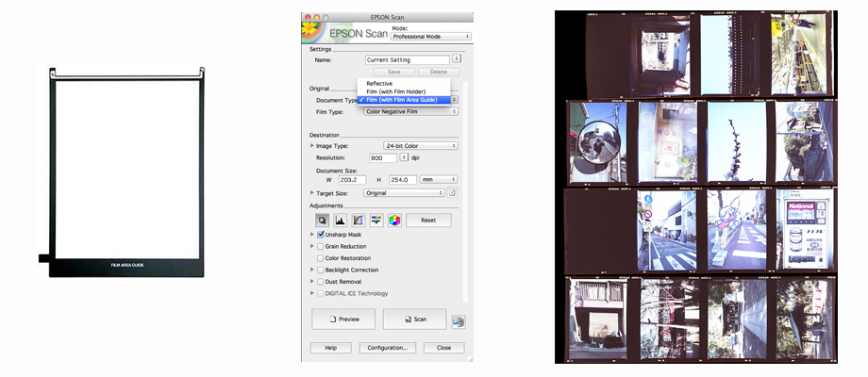Open the Mode dropdown showing Professional Mode
868x377 pixels.
coord(430,37)
